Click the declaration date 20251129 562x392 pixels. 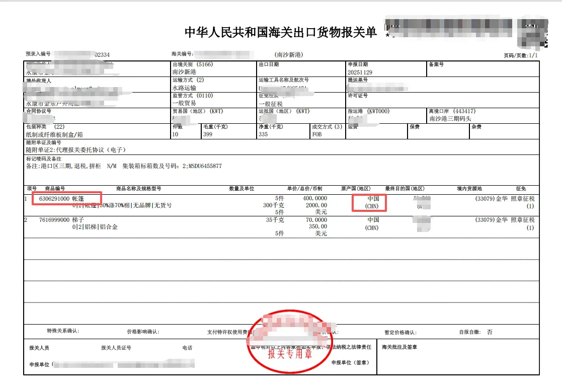[x=361, y=71]
